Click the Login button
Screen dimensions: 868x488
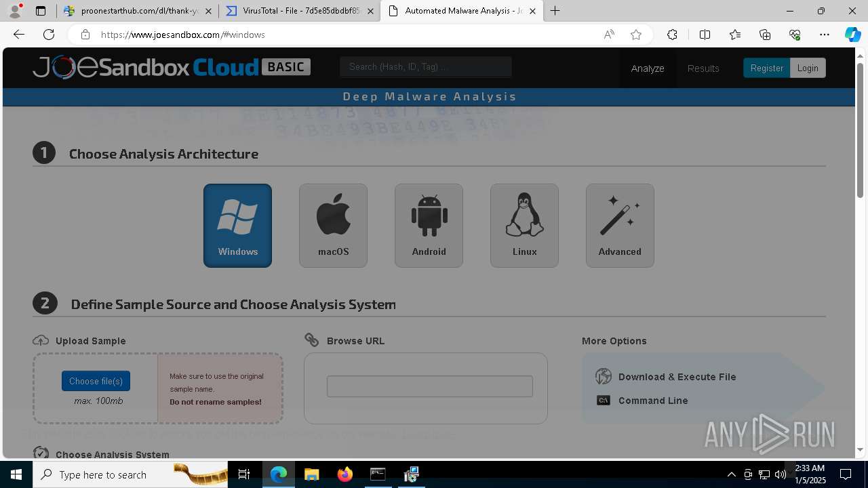[808, 68]
